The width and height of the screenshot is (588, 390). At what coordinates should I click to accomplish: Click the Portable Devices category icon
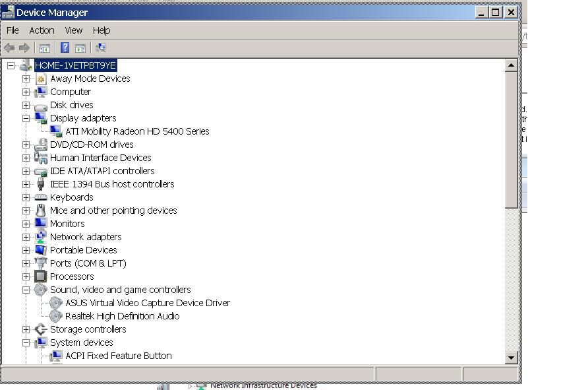tap(40, 250)
